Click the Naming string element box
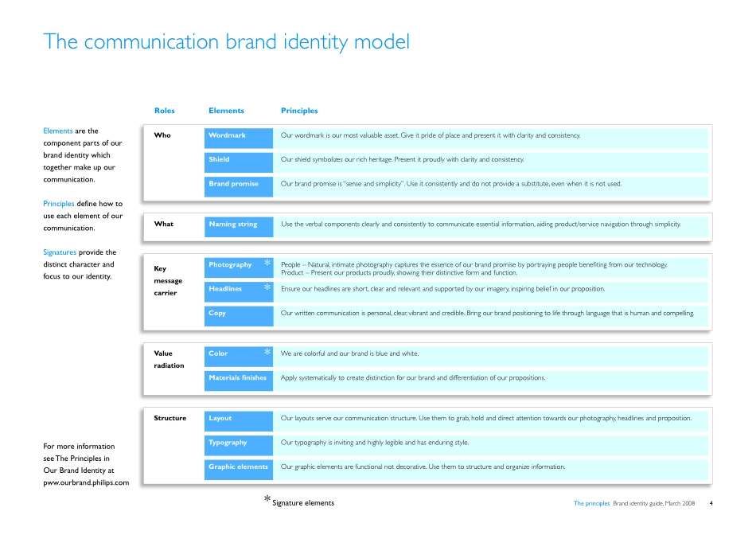The width and height of the screenshot is (756, 535). (238, 225)
